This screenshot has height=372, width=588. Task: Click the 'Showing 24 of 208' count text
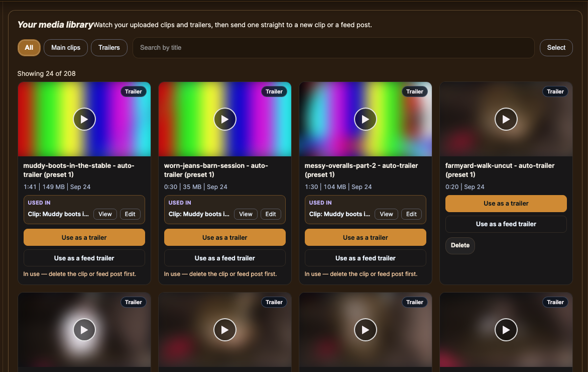pos(47,73)
